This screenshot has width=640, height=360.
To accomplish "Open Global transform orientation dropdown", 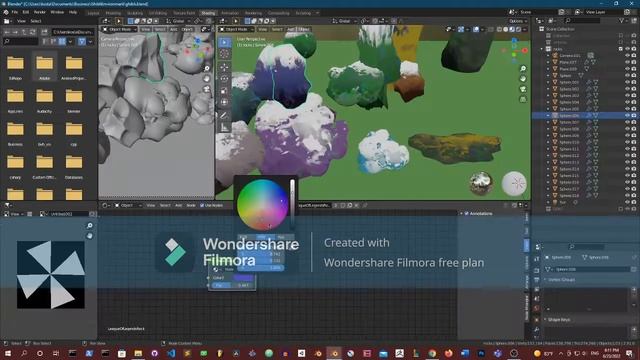I will 344,21.
